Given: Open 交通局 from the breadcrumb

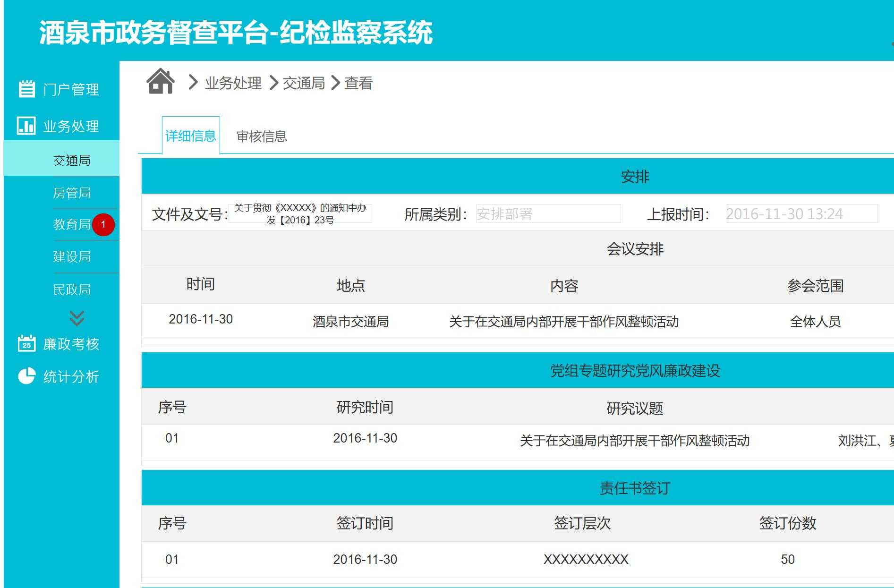Looking at the screenshot, I should tap(304, 83).
